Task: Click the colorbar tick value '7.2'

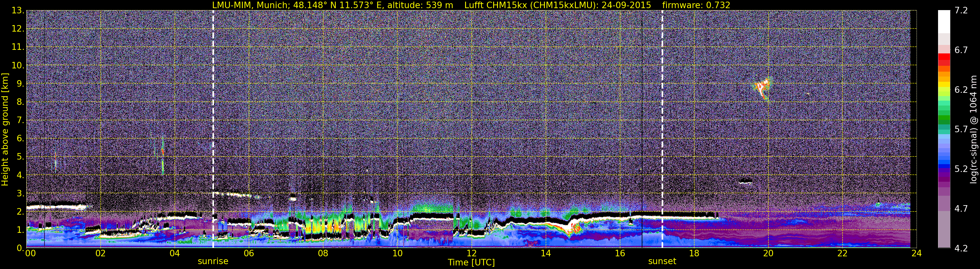Action: [961, 11]
